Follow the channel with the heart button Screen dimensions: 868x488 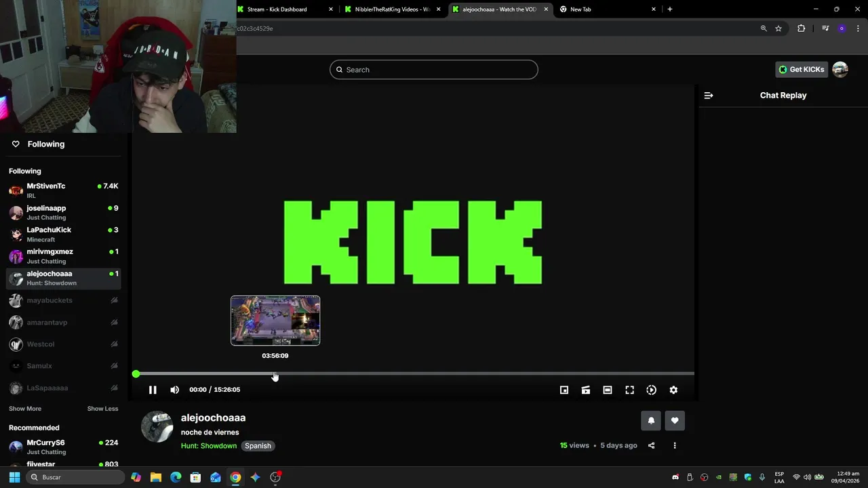pos(675,420)
